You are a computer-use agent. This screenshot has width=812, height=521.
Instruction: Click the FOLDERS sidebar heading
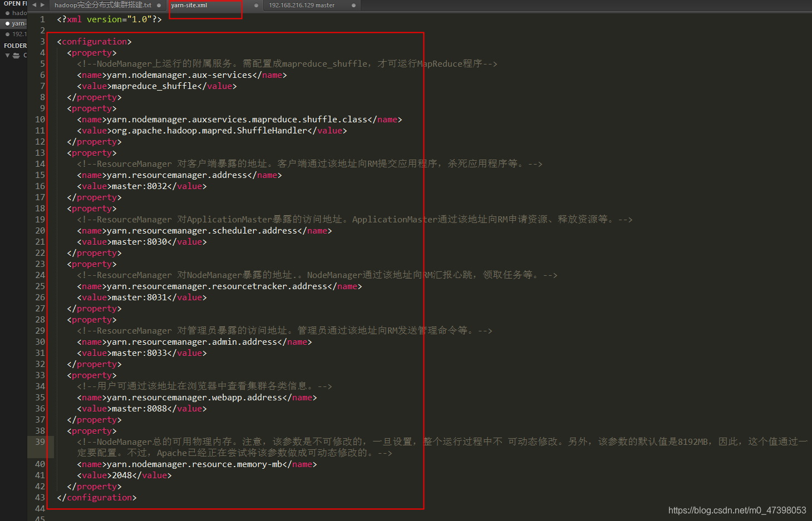coord(16,46)
